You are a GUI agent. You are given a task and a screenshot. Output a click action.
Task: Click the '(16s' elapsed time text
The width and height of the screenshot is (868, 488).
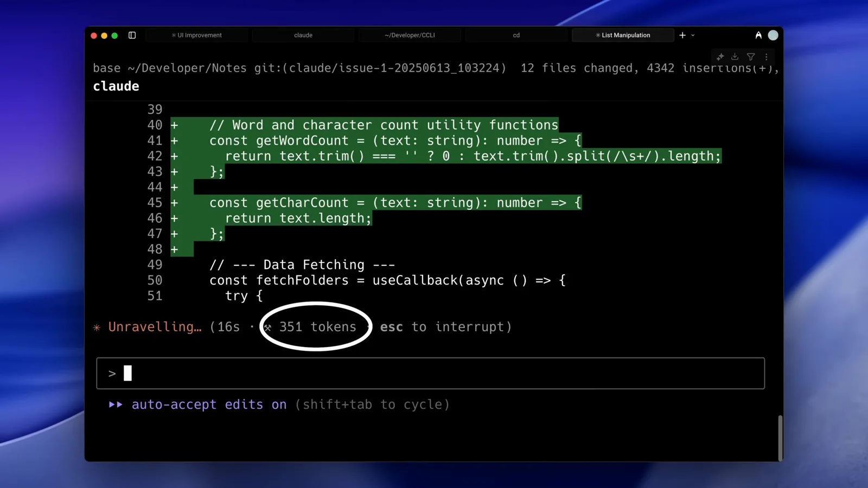(225, 327)
